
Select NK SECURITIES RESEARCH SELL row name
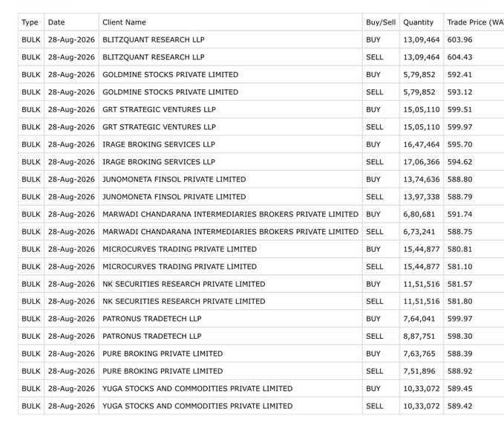184,301
